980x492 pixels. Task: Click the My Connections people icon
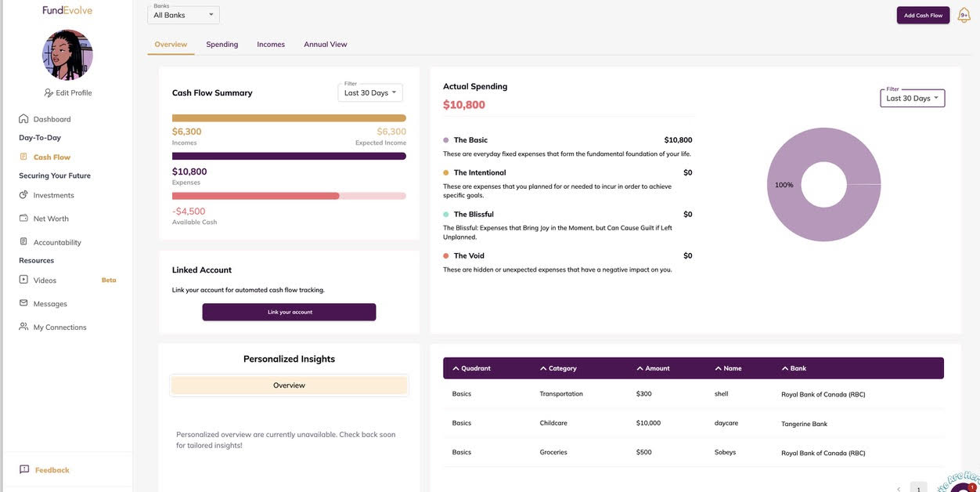coord(23,326)
